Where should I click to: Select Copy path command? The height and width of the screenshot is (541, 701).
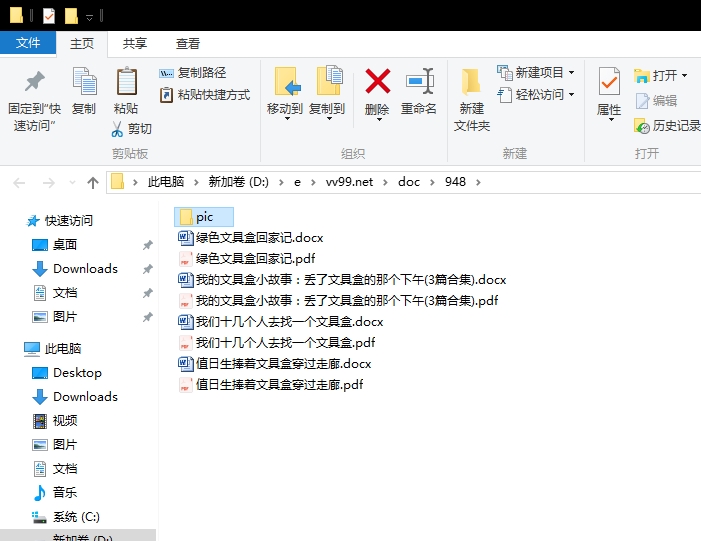click(x=193, y=73)
